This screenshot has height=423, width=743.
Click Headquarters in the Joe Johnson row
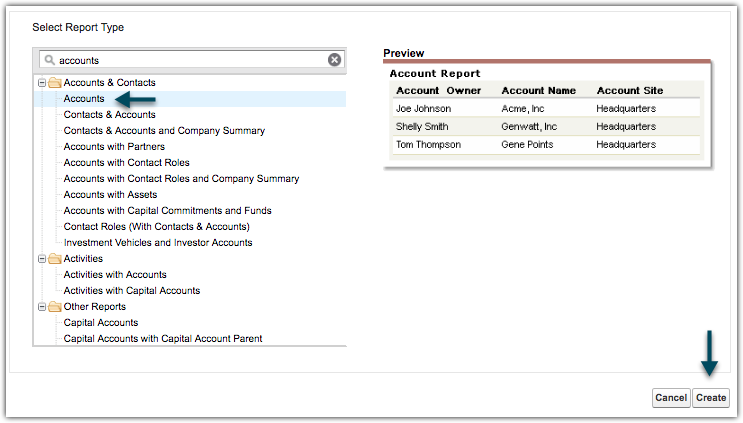tap(626, 108)
